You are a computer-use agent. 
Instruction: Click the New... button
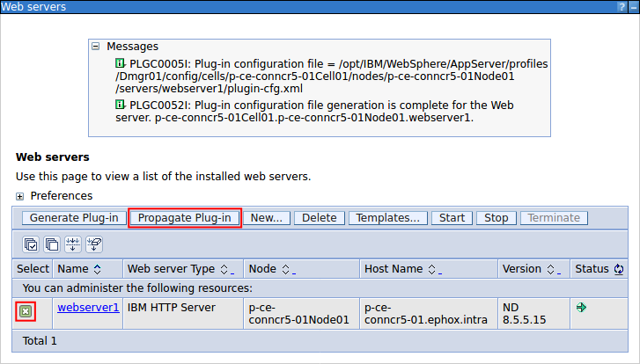point(266,218)
